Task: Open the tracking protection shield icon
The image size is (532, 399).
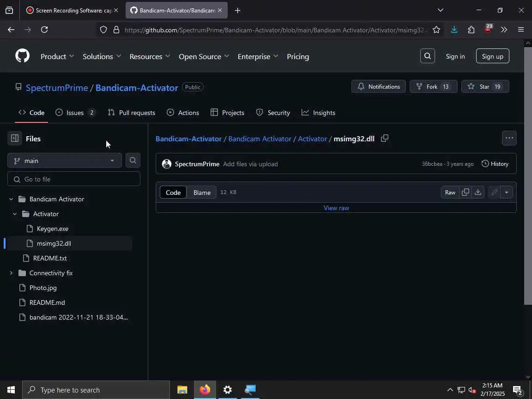Action: click(103, 30)
